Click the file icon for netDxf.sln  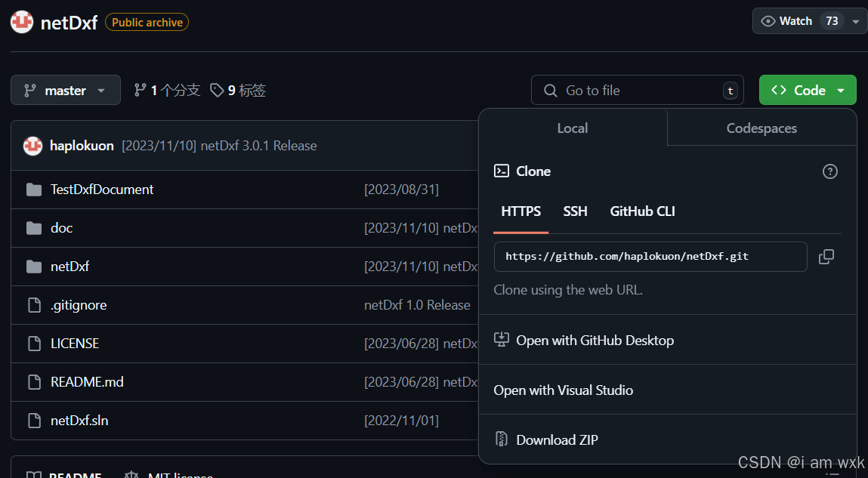[x=34, y=421]
